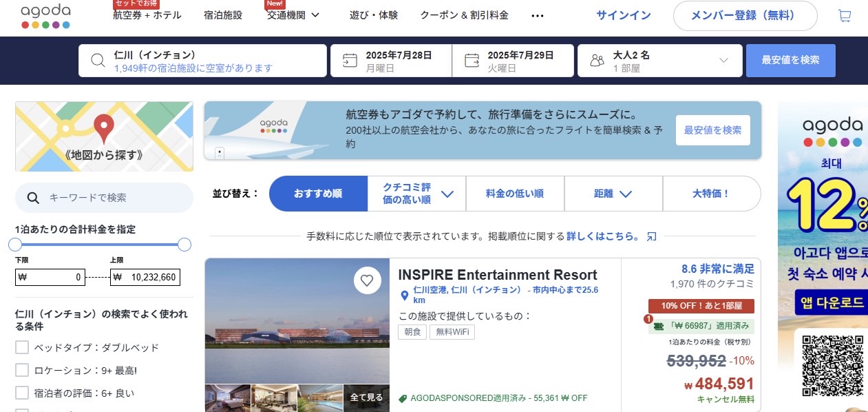
Task: Click the external link icon after 詳しくはこちら
Action: coord(651,236)
